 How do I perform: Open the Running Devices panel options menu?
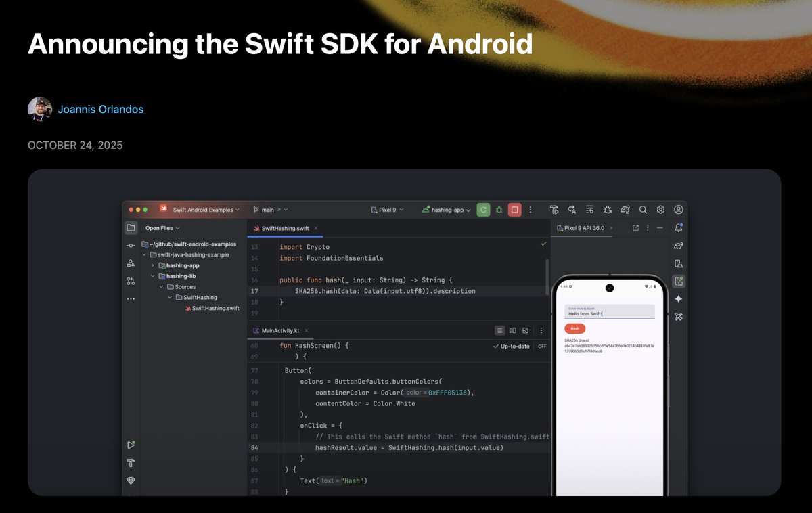[x=648, y=228]
